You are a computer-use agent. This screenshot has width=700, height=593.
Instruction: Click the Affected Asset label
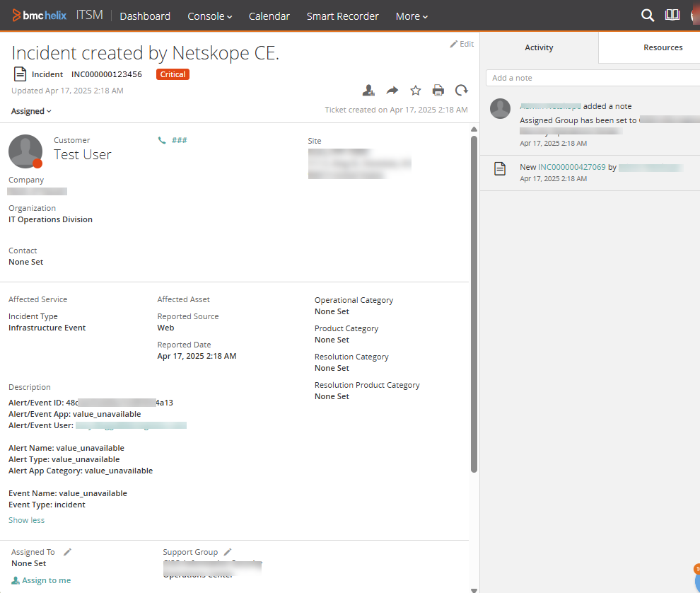(x=183, y=299)
